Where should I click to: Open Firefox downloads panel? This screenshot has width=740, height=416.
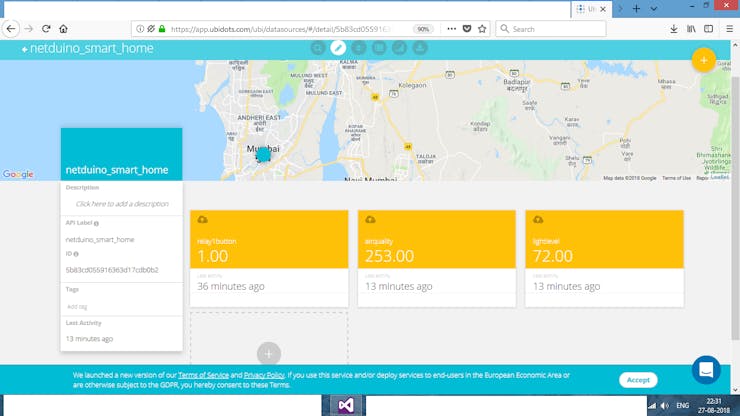(674, 29)
